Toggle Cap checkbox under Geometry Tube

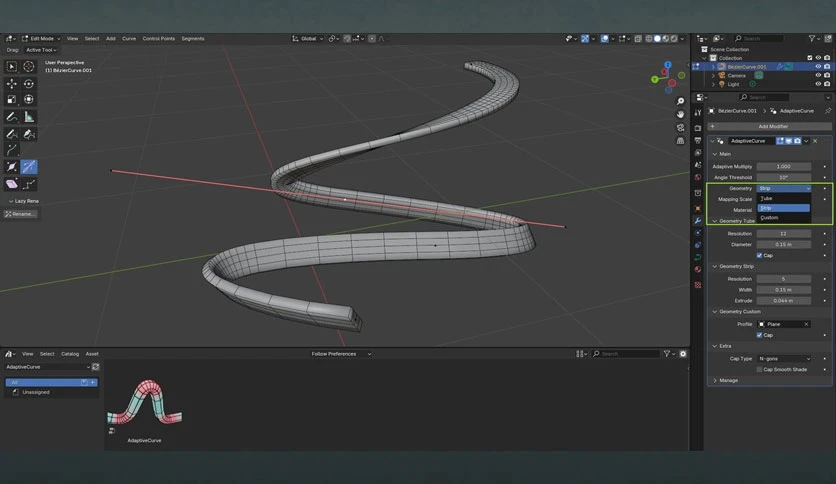(759, 255)
